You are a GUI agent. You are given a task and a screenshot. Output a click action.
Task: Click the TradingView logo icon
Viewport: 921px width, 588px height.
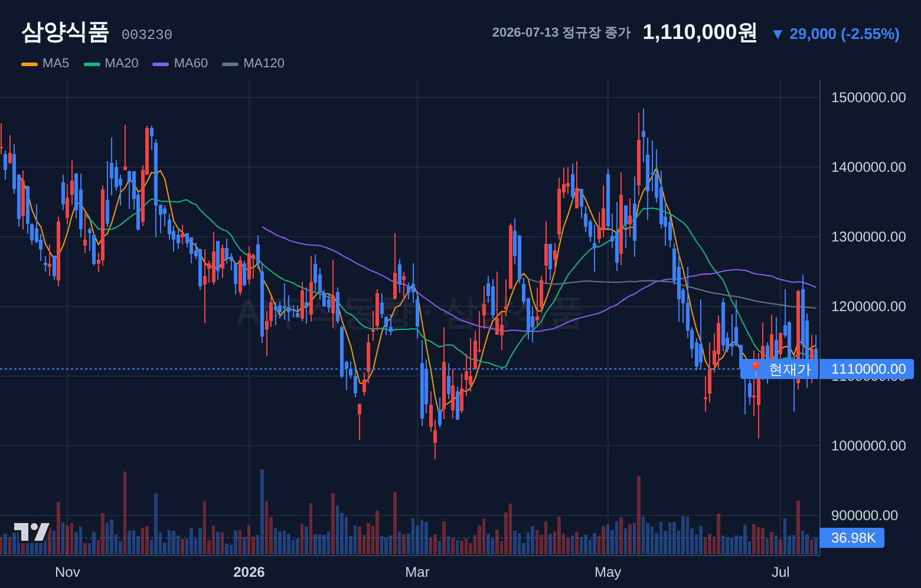32,532
